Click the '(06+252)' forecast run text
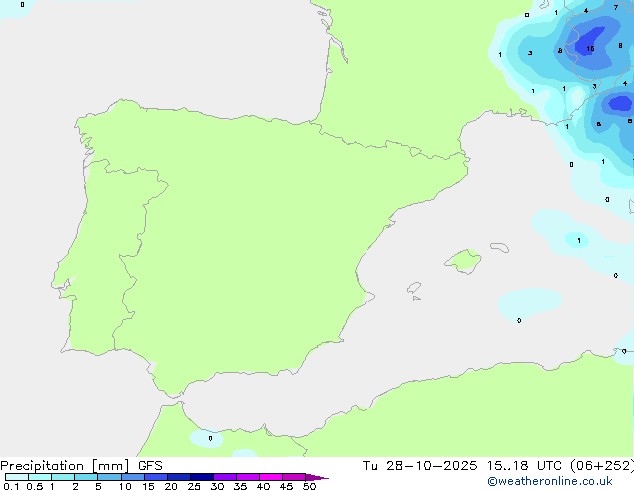 coord(602,466)
